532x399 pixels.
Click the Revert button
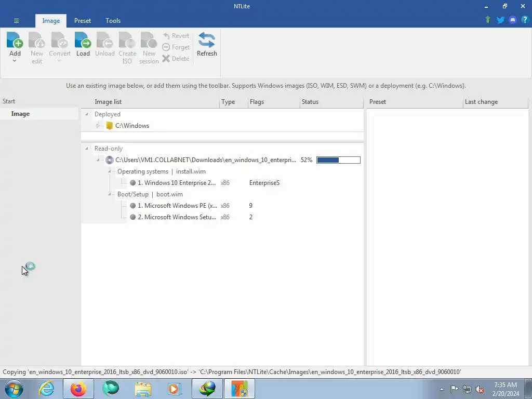(x=176, y=36)
